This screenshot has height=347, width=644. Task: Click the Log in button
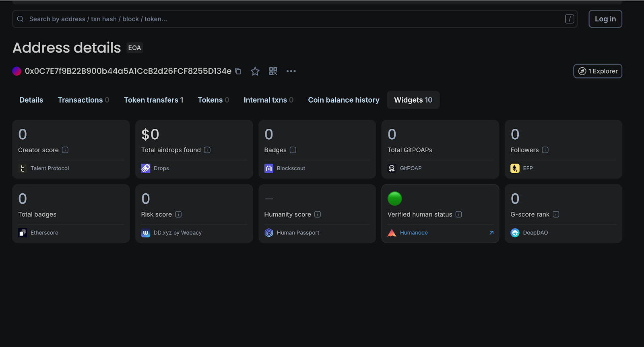605,19
